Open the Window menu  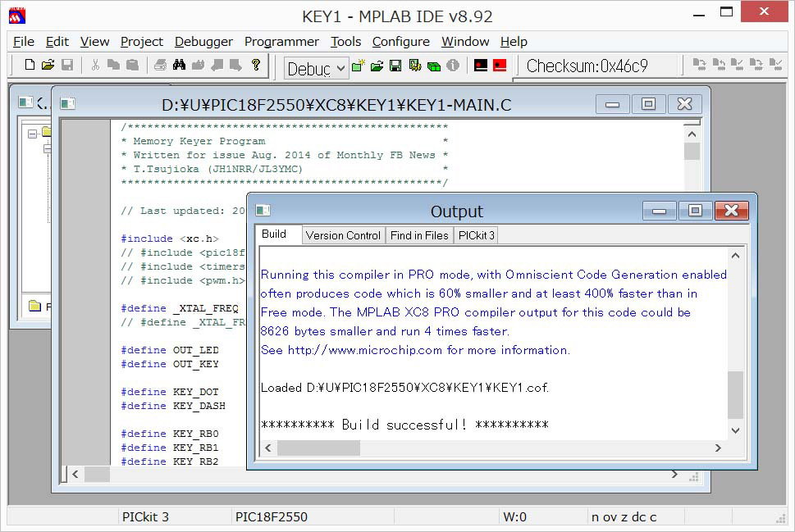coord(465,42)
